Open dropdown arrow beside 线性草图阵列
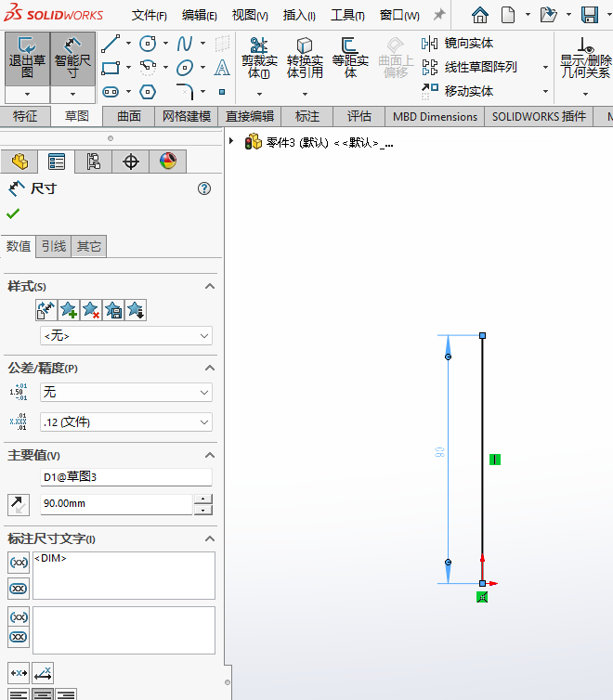Image resolution: width=613 pixels, height=700 pixels. click(545, 68)
